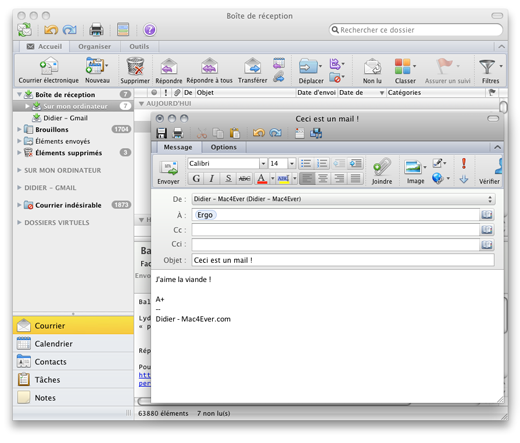Screen dimensions: 520x443
Task: Click the Paste clipboard icon in message toolbar
Action: [235, 133]
